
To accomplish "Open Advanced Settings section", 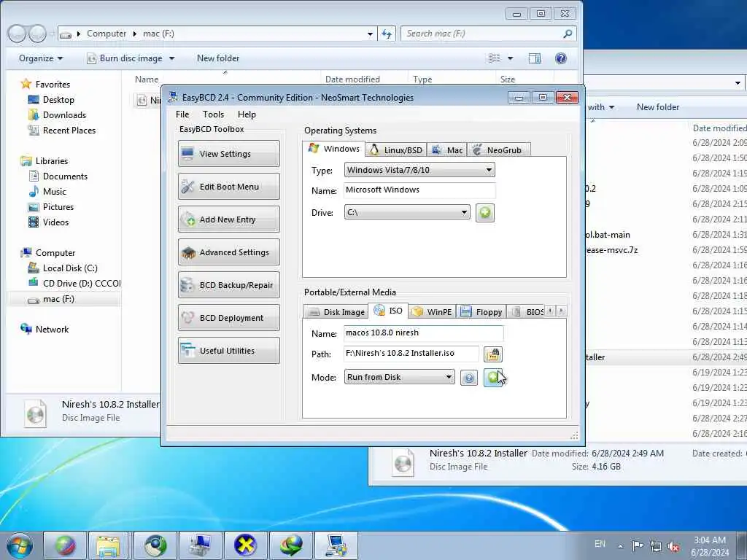I will 228,252.
